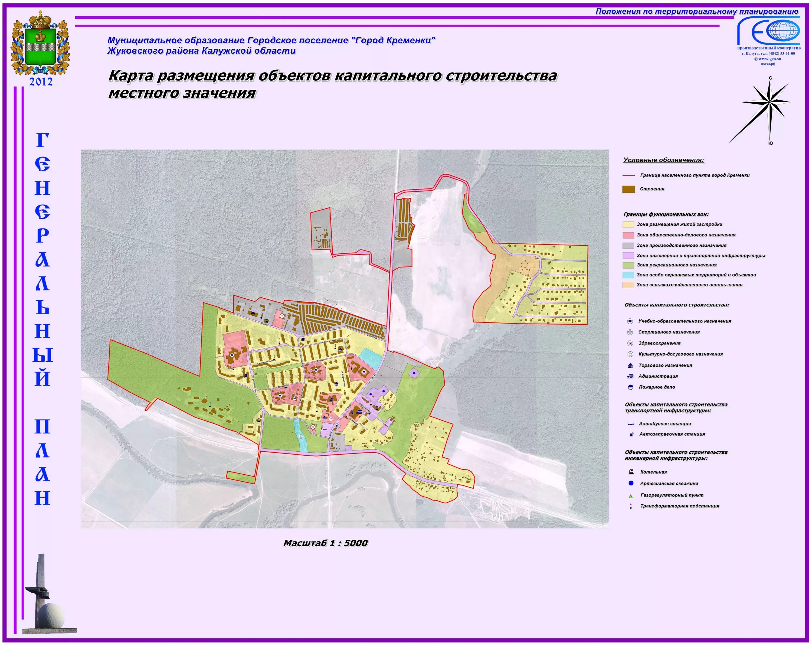Viewport: 812px width, 646px height.
Task: Click the boiler house (Котельная) icon
Action: coord(631,472)
